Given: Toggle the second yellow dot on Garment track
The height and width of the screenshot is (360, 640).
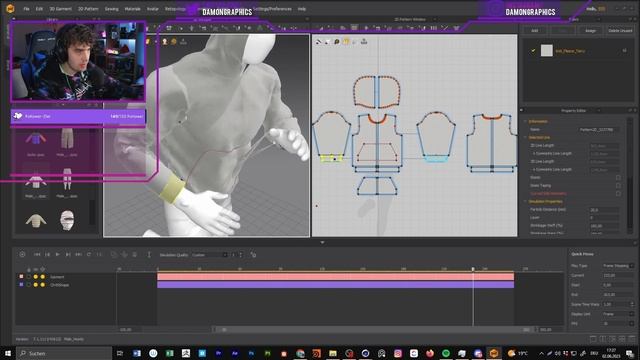Looking at the screenshot, I should 42,277.
